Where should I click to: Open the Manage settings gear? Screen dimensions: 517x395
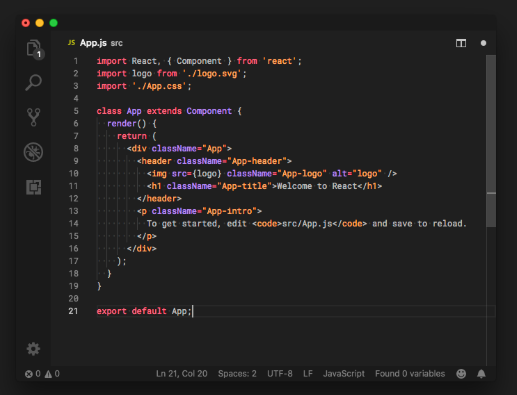point(33,349)
